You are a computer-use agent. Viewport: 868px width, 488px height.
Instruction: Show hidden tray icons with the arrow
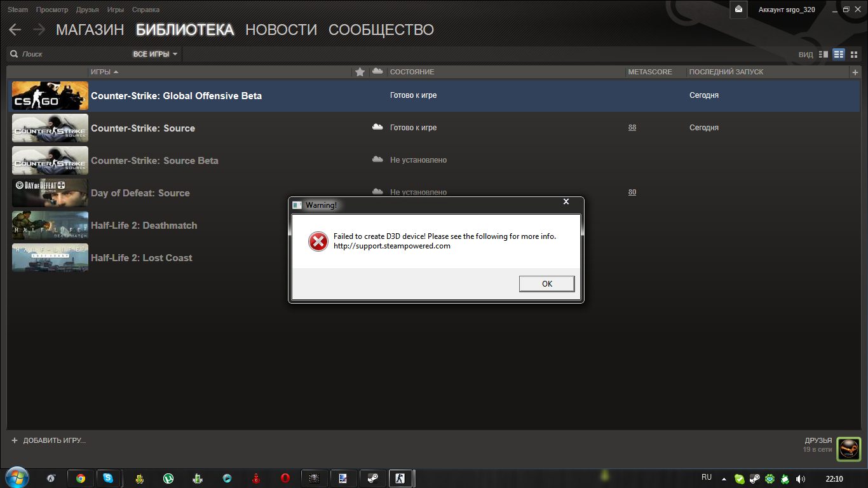click(724, 478)
